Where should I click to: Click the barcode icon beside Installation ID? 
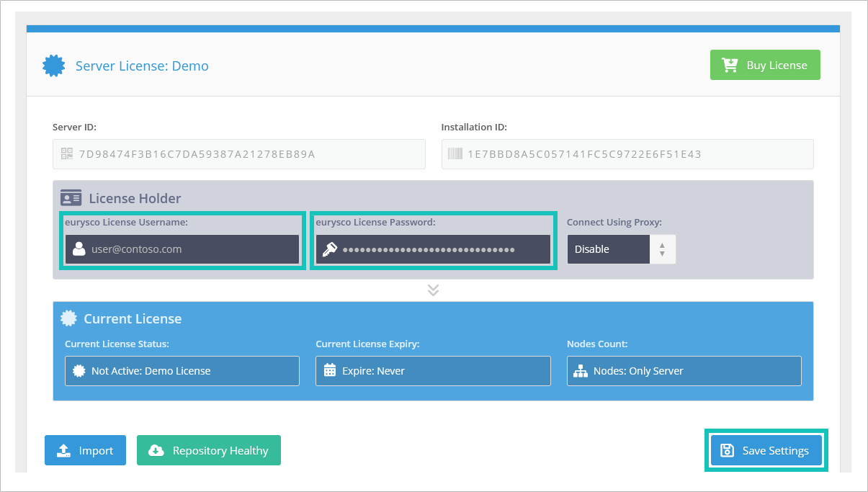pos(455,153)
